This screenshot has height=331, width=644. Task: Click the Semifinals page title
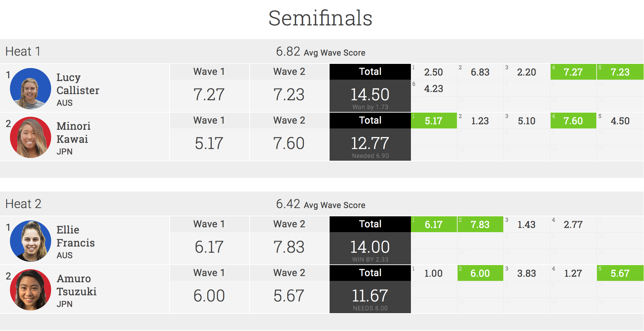pyautogui.click(x=320, y=18)
